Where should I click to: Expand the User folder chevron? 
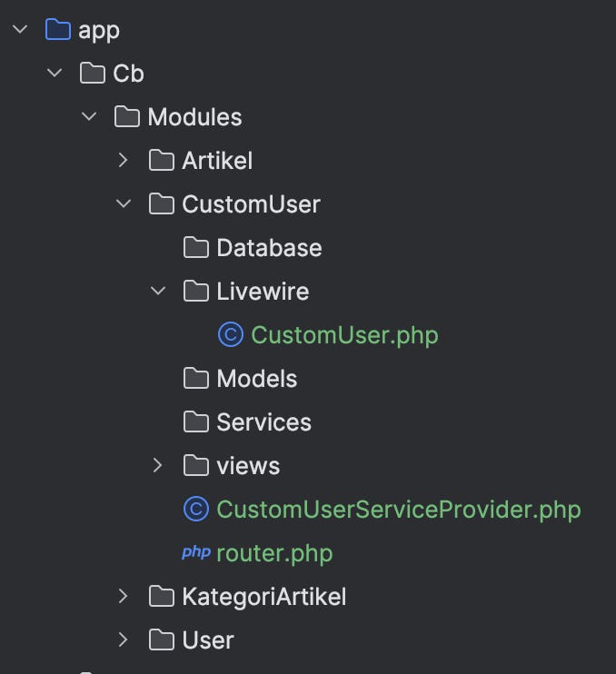123,639
